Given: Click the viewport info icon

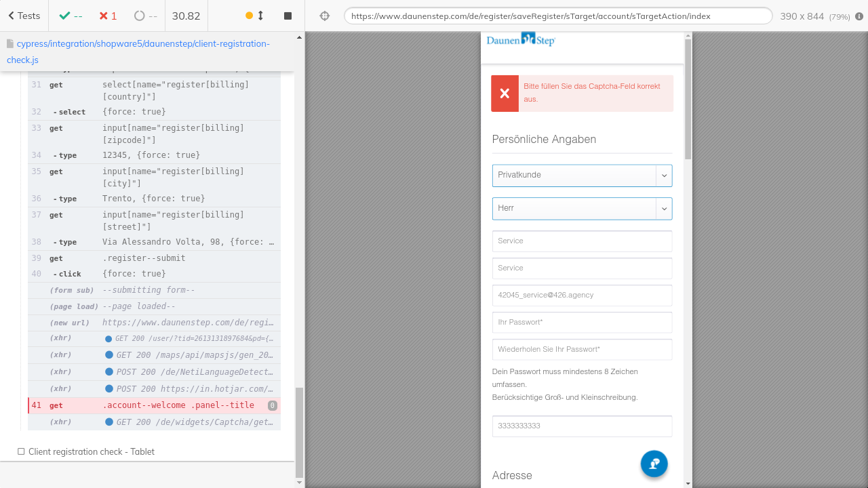Looking at the screenshot, I should pyautogui.click(x=859, y=16).
